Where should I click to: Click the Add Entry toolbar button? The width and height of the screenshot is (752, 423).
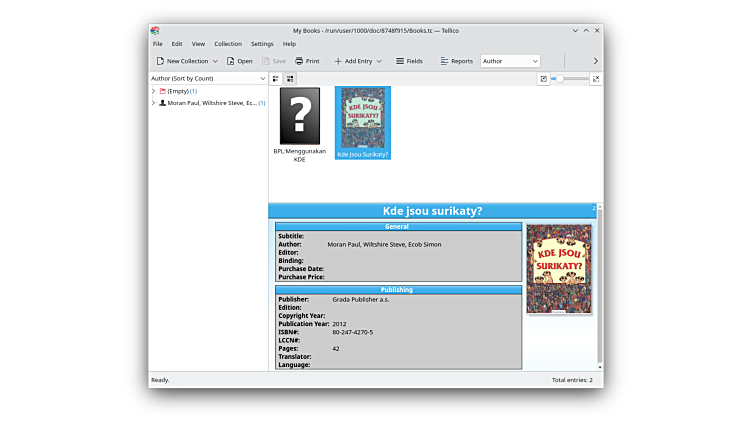[x=357, y=61]
